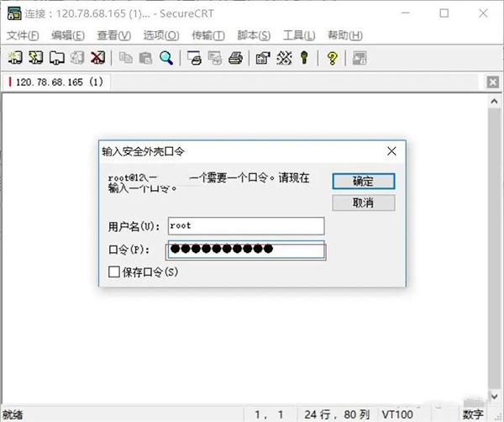504x422 pixels.
Task: Click the Print Screen toolbar icon
Action: pyautogui.click(x=195, y=58)
